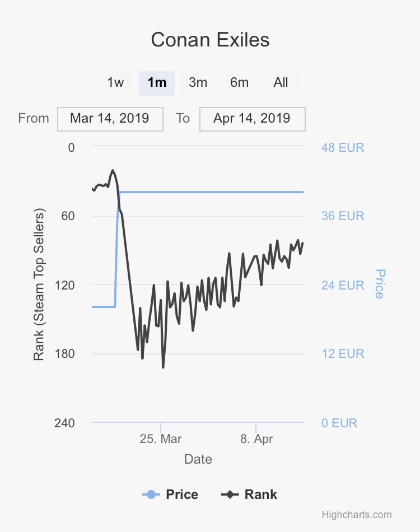Image resolution: width=420 pixels, height=532 pixels.
Task: Show All historical data
Action: tap(281, 83)
